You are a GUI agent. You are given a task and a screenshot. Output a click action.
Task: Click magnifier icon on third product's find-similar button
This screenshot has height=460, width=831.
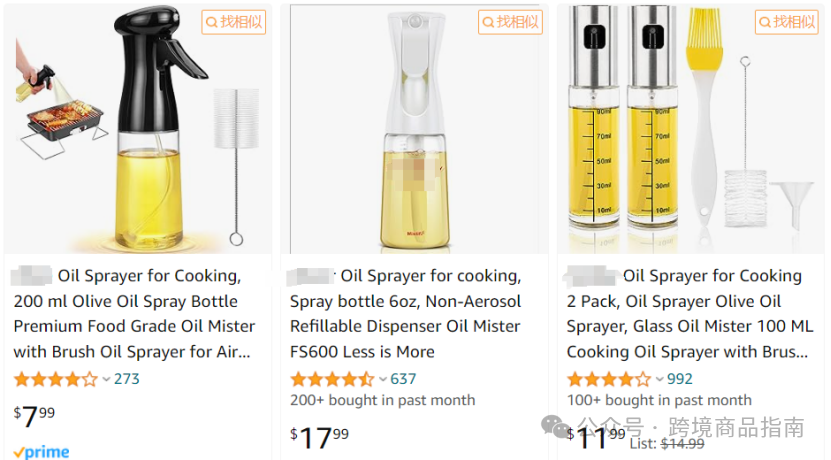pyautogui.click(x=765, y=22)
